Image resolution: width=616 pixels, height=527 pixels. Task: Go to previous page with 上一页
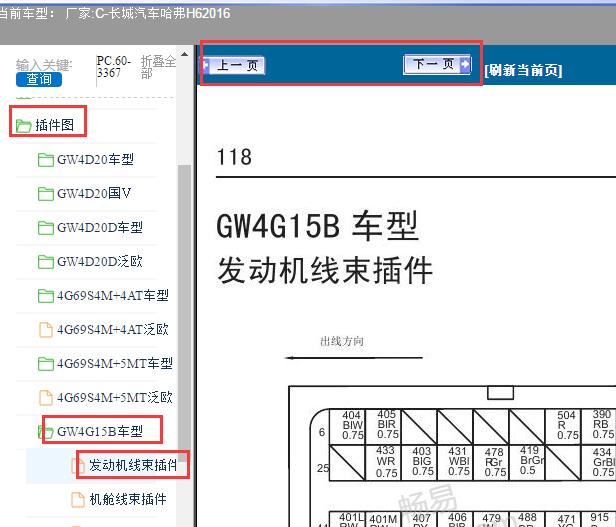click(235, 65)
